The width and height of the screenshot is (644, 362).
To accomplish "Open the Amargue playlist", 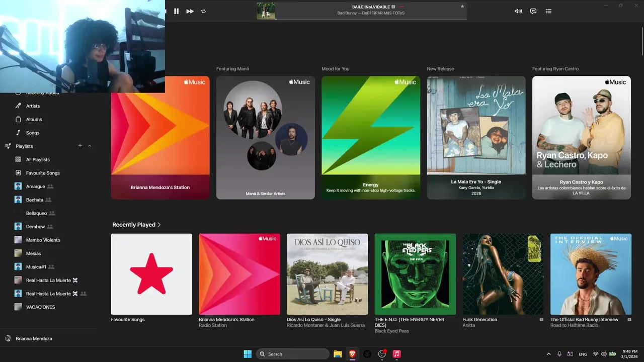I will [x=36, y=187].
